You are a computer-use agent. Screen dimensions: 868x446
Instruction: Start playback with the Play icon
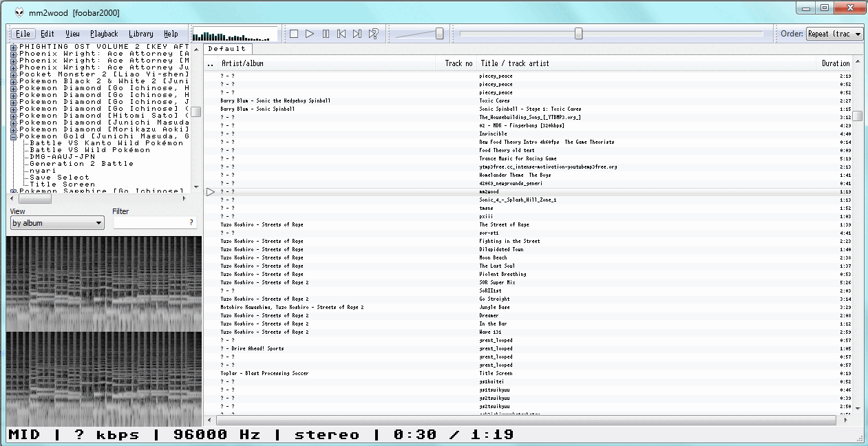point(309,33)
